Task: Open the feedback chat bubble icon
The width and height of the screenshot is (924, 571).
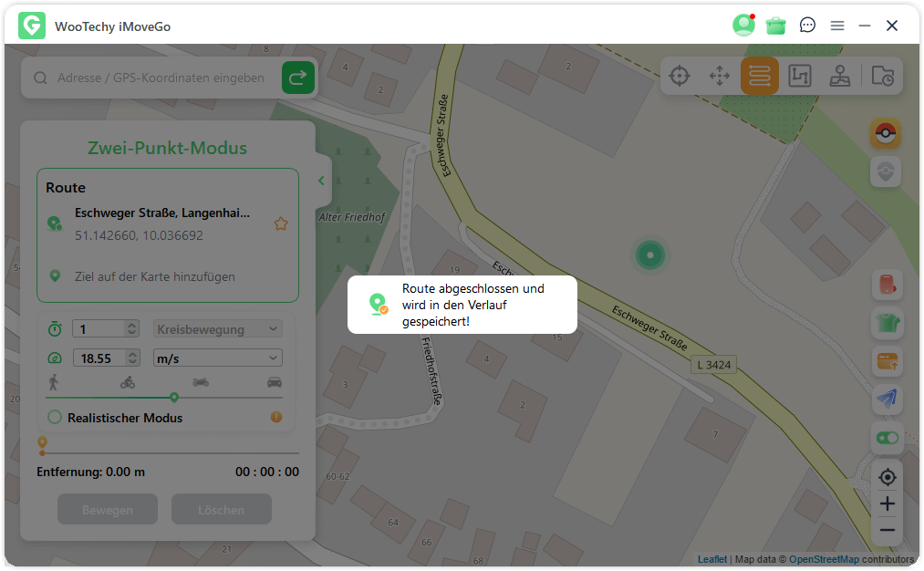Action: (807, 26)
